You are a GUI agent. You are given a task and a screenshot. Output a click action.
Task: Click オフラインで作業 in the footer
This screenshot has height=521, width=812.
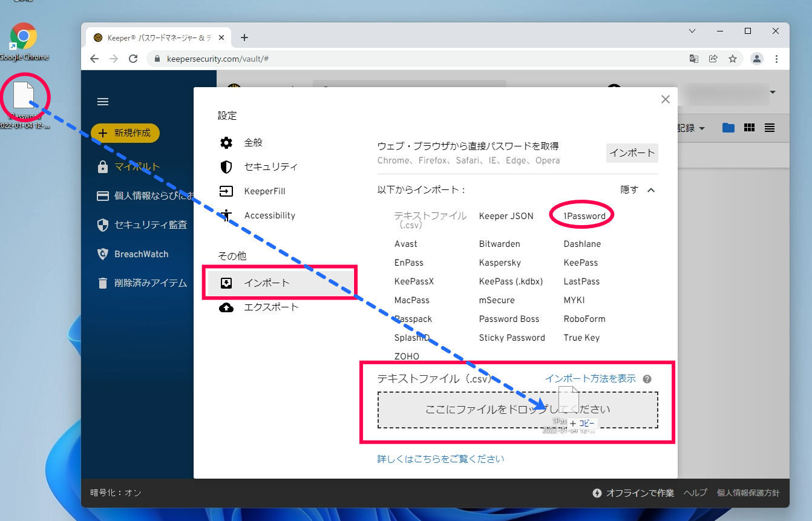[633, 493]
